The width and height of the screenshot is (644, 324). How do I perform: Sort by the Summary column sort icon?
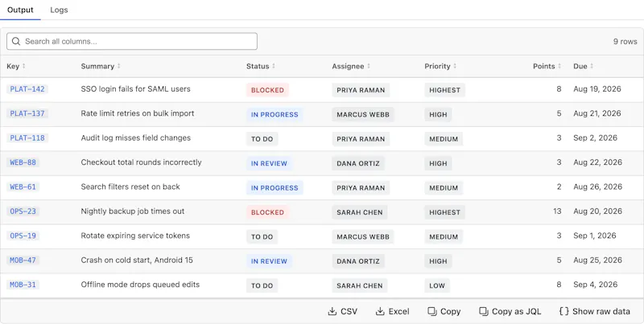pos(118,66)
